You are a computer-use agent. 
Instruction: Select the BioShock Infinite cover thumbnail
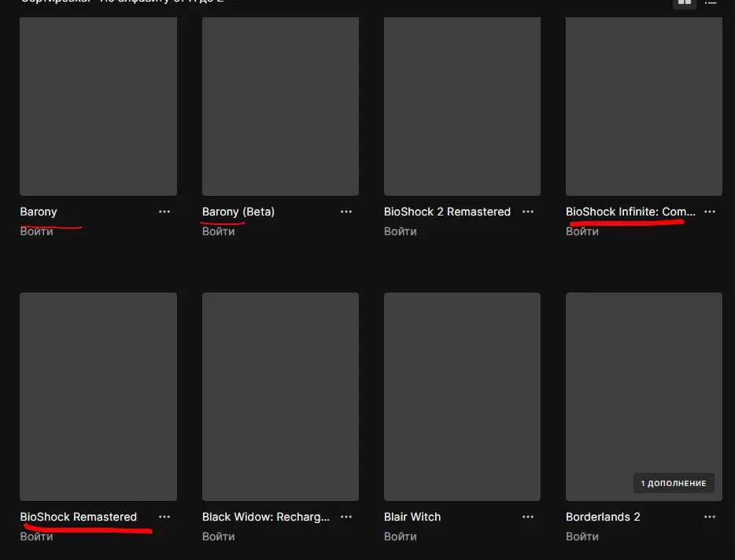pos(644,106)
